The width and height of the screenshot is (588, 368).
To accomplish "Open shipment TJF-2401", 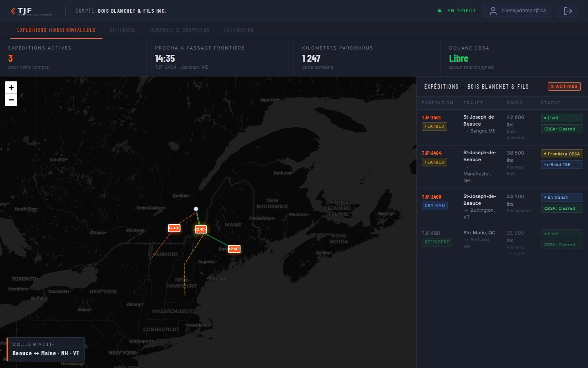I will (431, 118).
